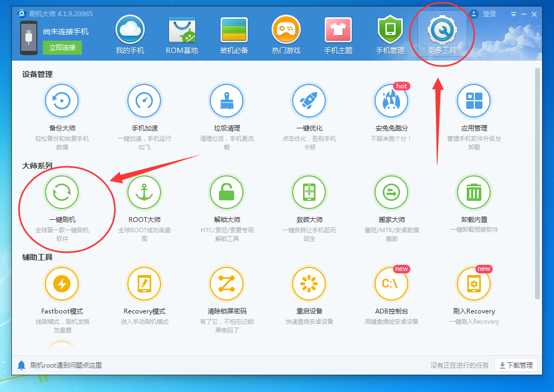Open 卸载内置 preinstalled app uninstaller
The width and height of the screenshot is (554, 392).
[474, 192]
